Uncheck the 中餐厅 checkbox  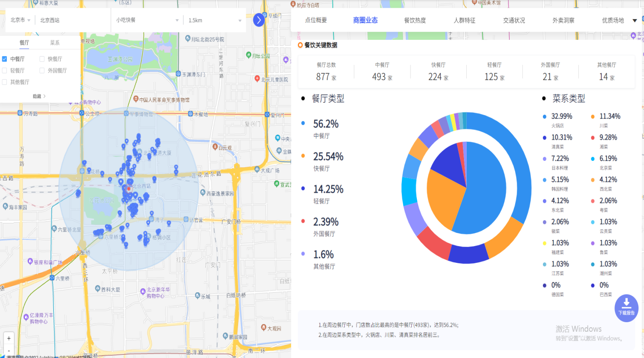coord(5,59)
